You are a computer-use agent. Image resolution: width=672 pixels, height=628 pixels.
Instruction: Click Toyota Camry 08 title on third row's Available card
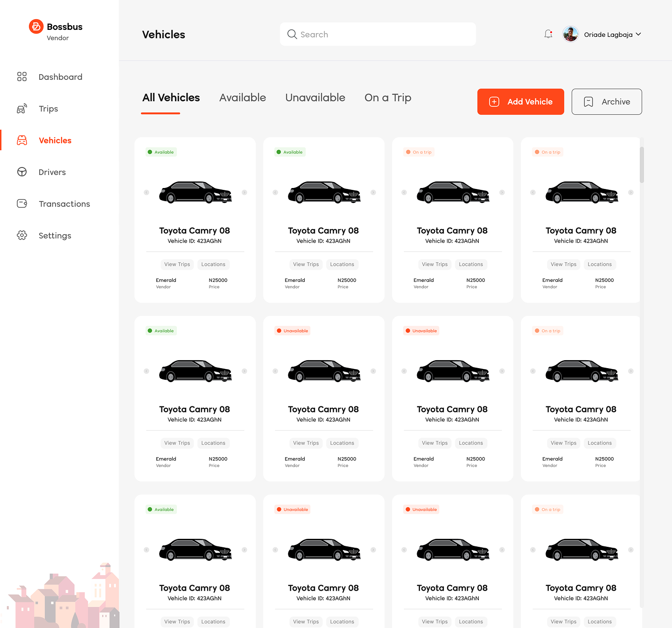click(x=195, y=588)
